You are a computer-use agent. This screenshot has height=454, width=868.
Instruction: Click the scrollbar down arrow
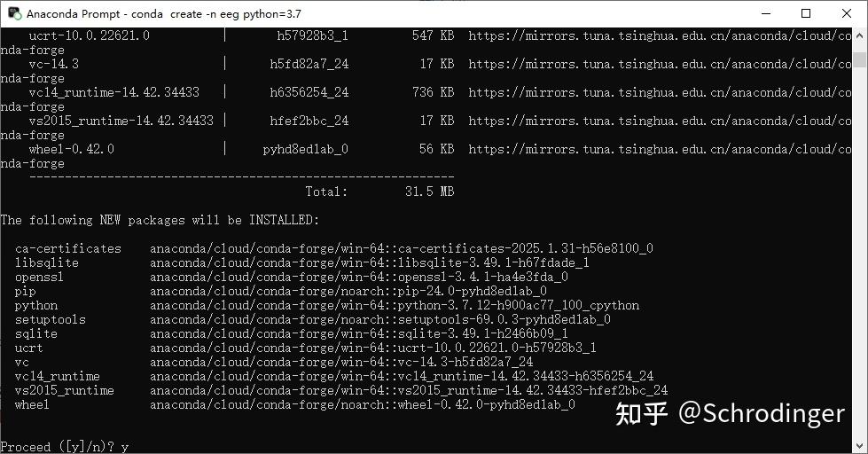click(860, 446)
